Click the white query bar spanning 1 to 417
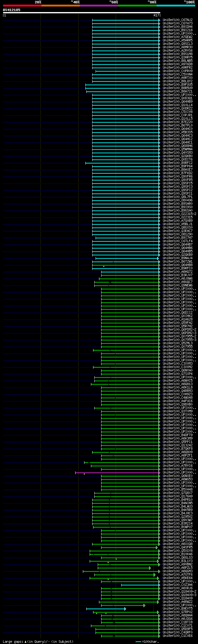This screenshot has height=644, width=198. coord(82,13)
